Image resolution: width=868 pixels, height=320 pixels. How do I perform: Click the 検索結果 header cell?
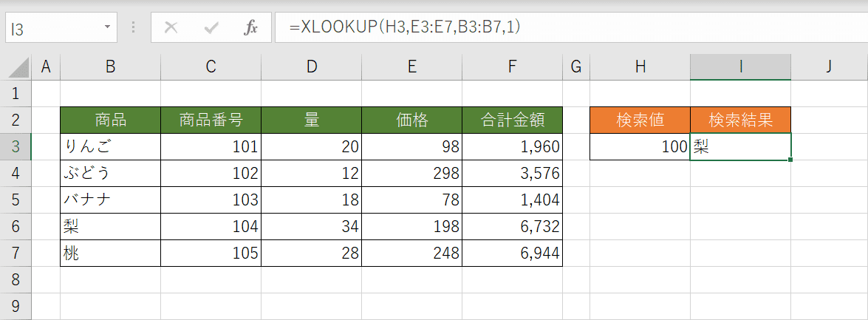(x=741, y=120)
